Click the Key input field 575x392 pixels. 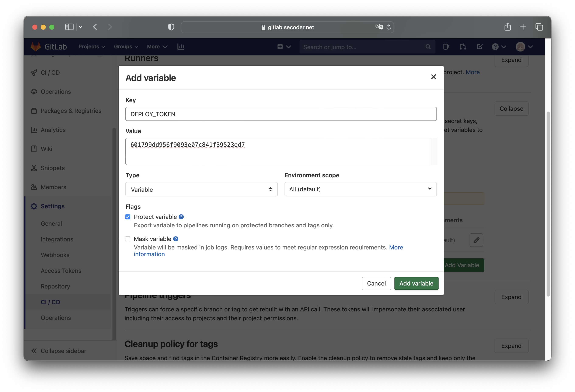pyautogui.click(x=281, y=114)
